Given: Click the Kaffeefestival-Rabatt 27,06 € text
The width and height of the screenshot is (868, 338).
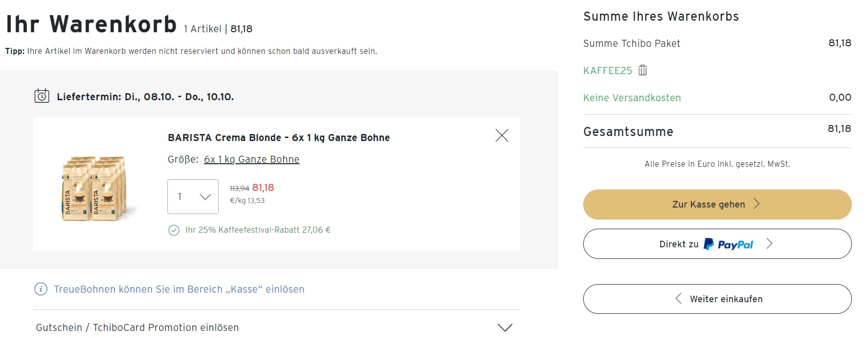Looking at the screenshot, I should (258, 230).
